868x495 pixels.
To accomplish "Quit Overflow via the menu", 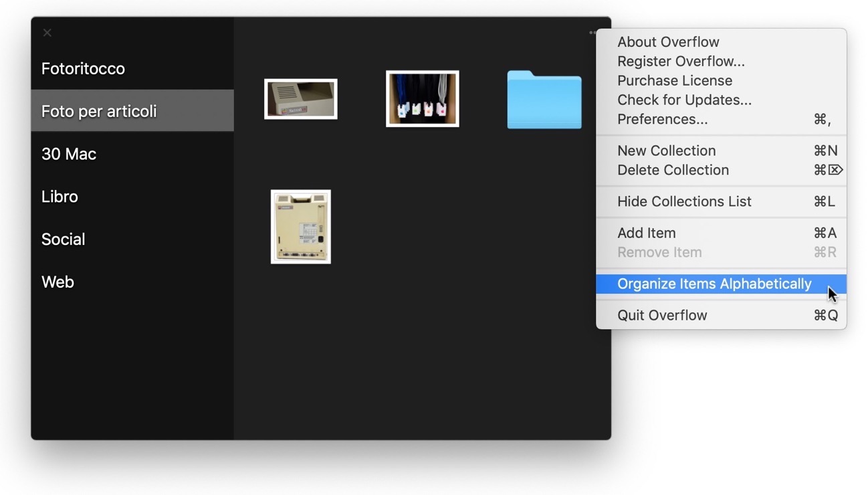I will coord(661,314).
